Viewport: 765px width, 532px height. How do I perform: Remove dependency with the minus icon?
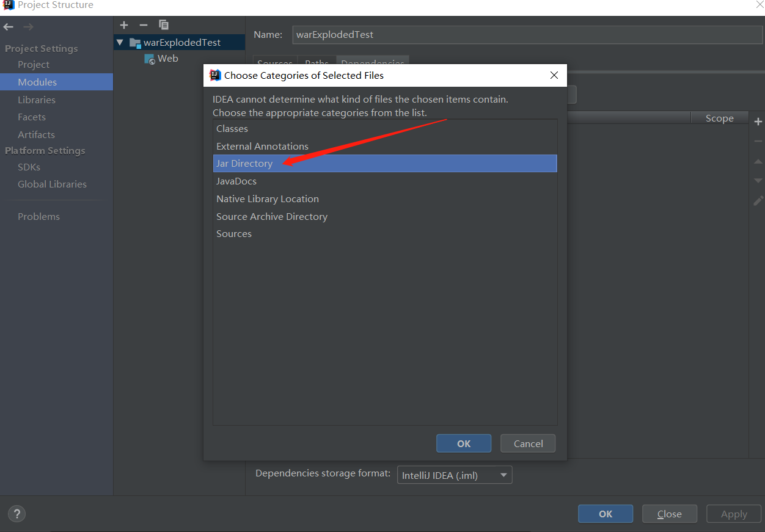758,141
